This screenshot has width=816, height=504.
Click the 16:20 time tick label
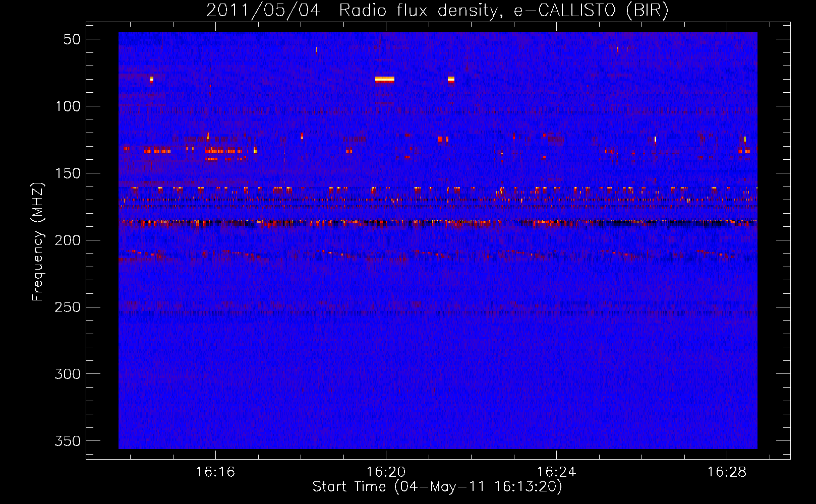click(386, 472)
